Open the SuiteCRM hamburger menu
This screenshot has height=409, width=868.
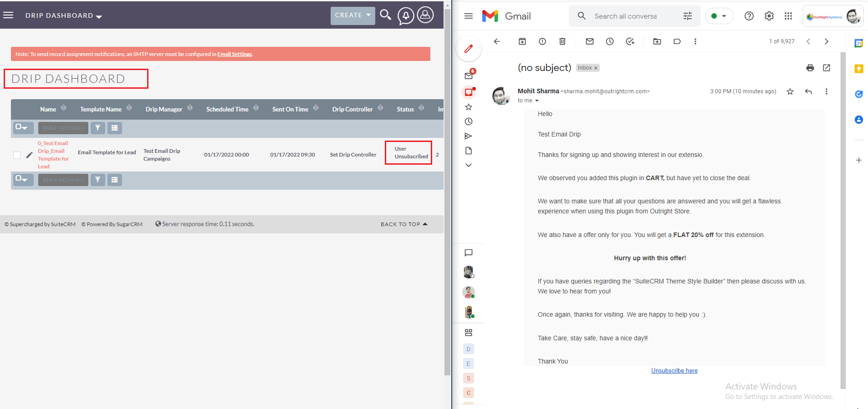[8, 15]
